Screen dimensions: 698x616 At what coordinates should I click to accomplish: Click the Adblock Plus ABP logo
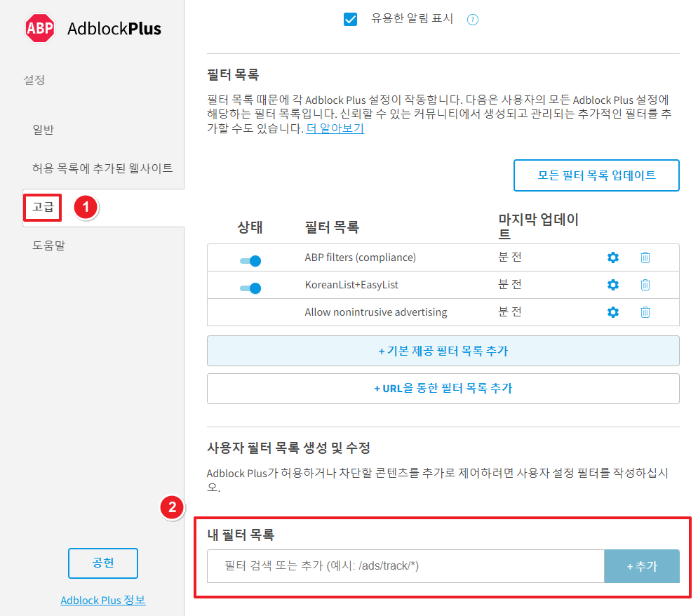[x=39, y=29]
